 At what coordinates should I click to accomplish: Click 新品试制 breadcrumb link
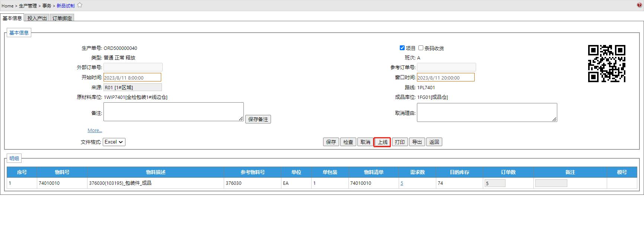(66, 6)
